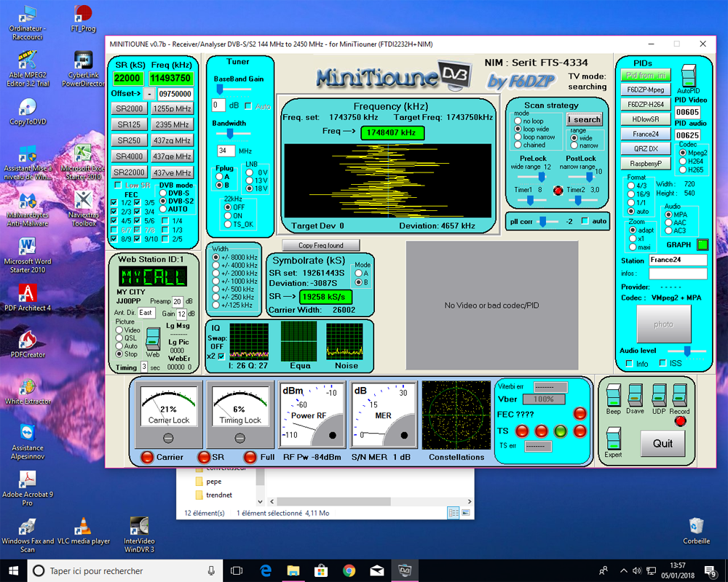The height and width of the screenshot is (582, 728).
Task: Open Microsoft Edge from the taskbar
Action: 265,570
